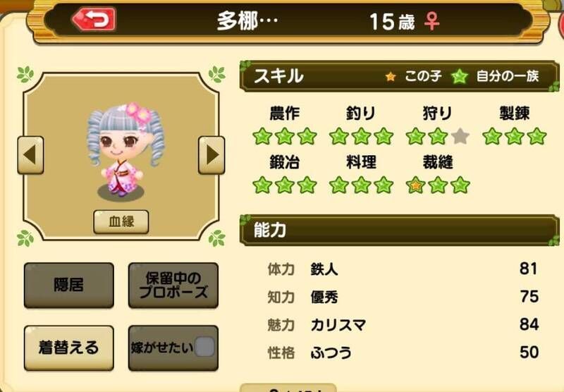Viewport: 564px width, 392px height.
Task: Tap the 着替える change clothes button
Action: 69,348
